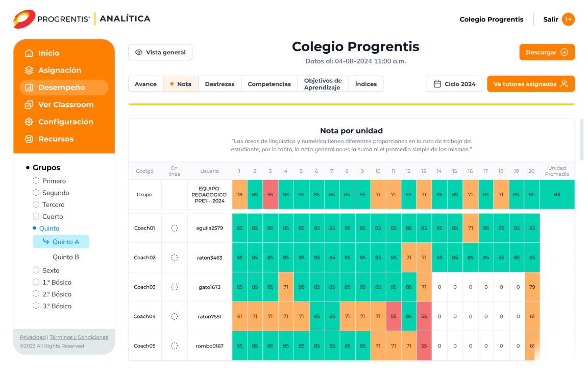The width and height of the screenshot is (588, 368).
Task: Open the Competencias tab
Action: point(269,84)
